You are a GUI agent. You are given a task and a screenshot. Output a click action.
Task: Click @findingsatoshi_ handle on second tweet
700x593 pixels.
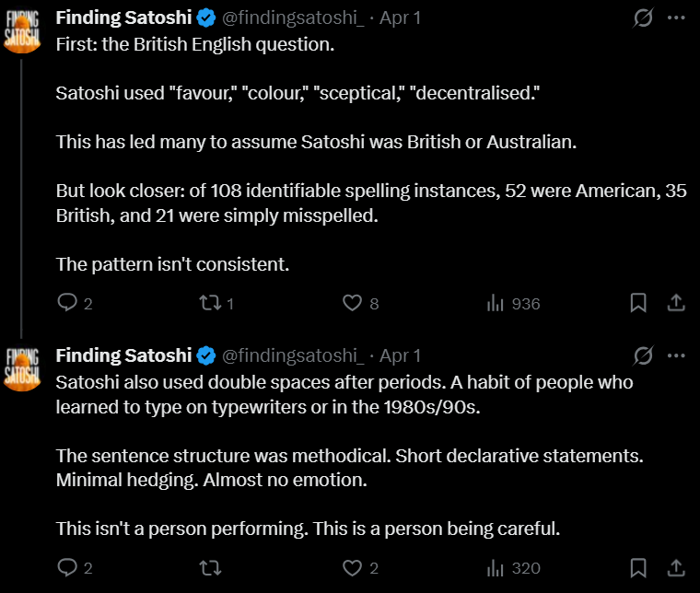(294, 355)
